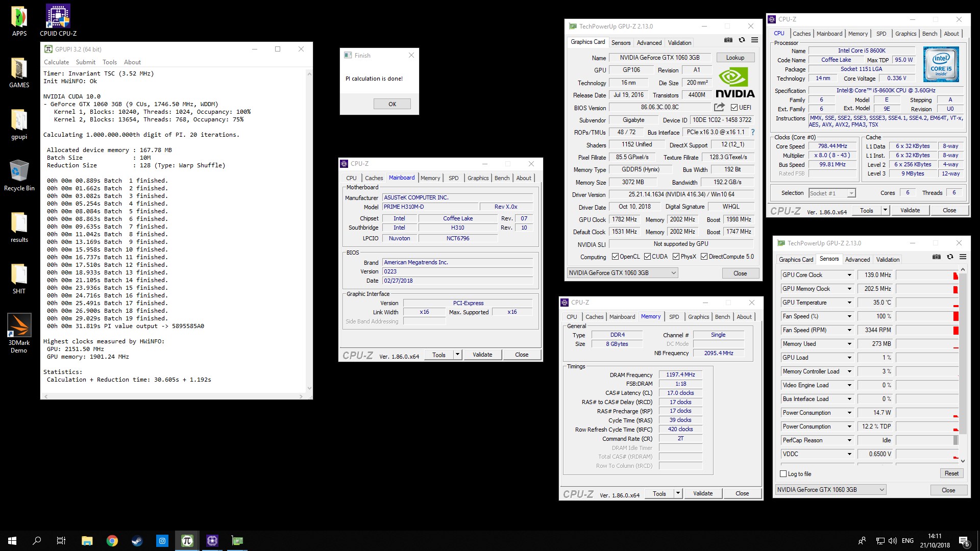Viewport: 980px width, 551px height.
Task: Open Tools dropdown arrow in CPU-Z Mainboard window
Action: coord(457,355)
